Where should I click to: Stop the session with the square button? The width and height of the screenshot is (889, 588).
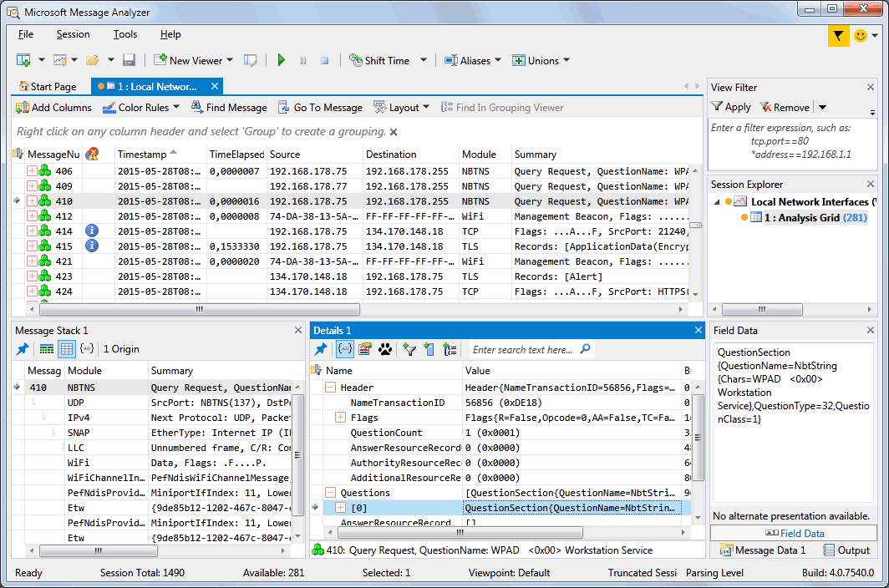tap(325, 61)
